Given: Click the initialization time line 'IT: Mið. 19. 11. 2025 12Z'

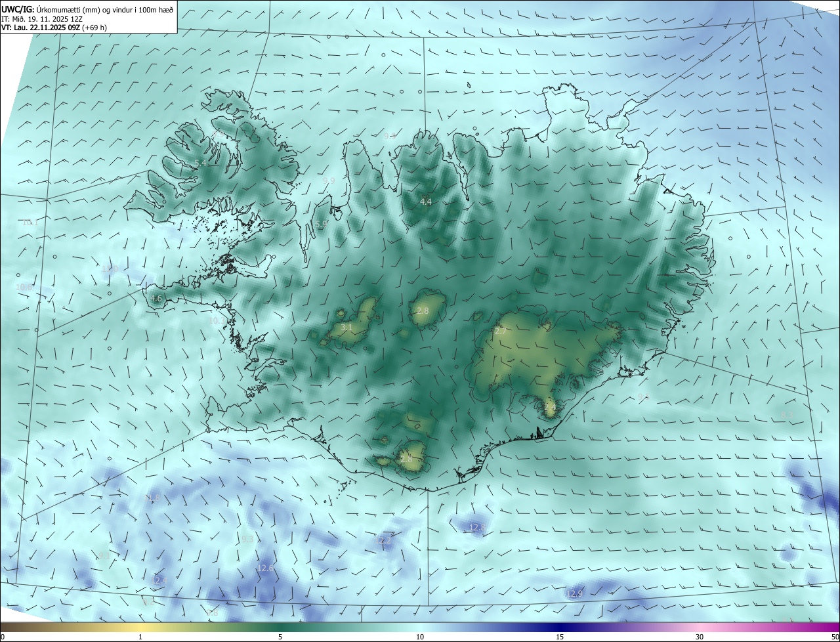Looking at the screenshot, I should 41,19.
